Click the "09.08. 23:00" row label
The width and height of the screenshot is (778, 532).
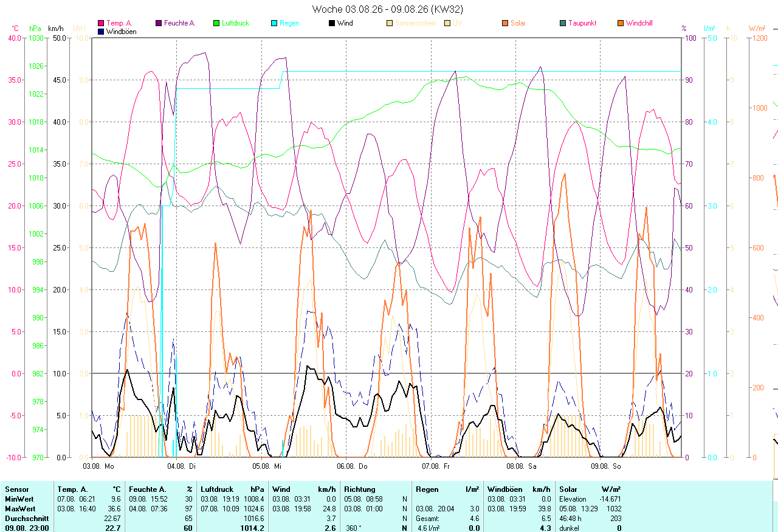(27, 528)
